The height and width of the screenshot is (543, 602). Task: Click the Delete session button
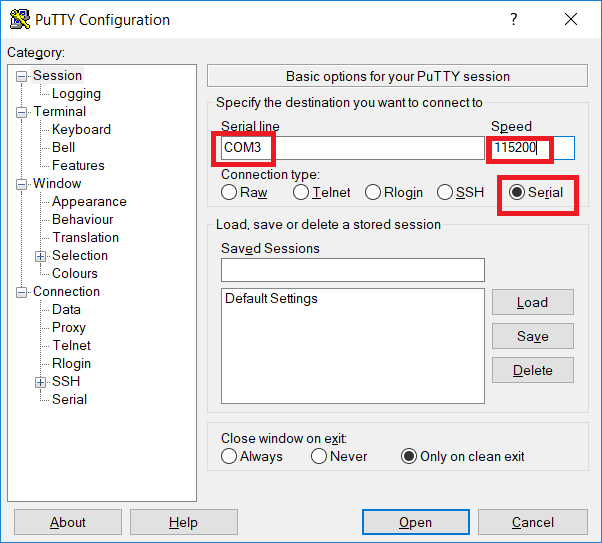(533, 370)
